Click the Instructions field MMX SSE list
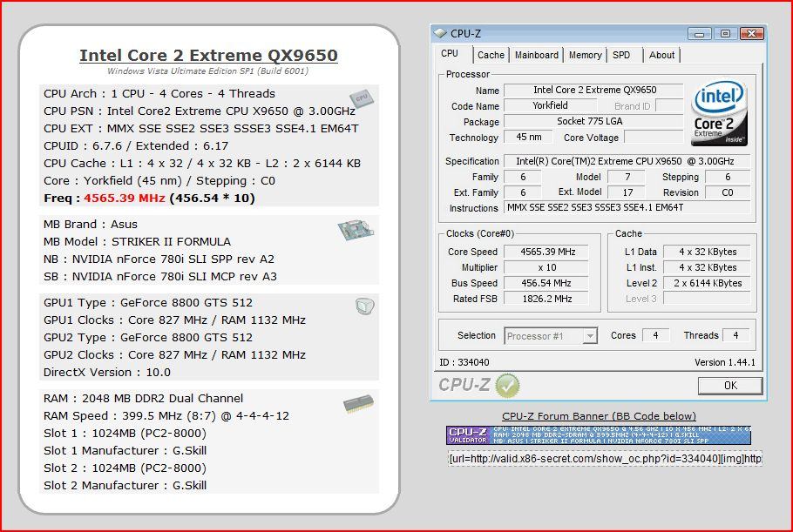Screen dimensions: 793x532 tap(627, 207)
